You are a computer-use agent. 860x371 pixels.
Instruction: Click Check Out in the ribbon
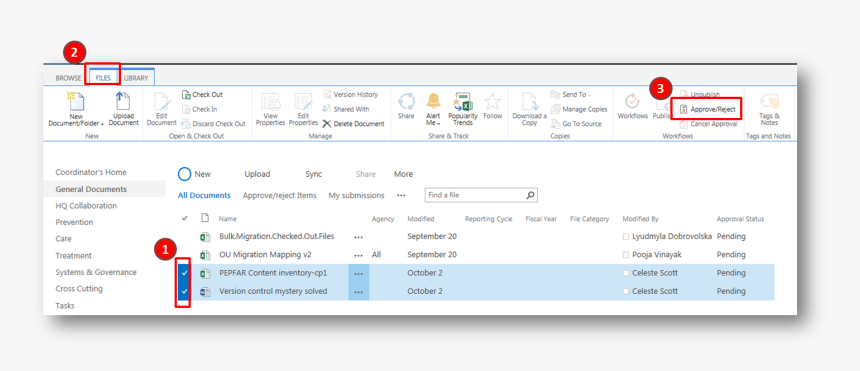pyautogui.click(x=202, y=94)
